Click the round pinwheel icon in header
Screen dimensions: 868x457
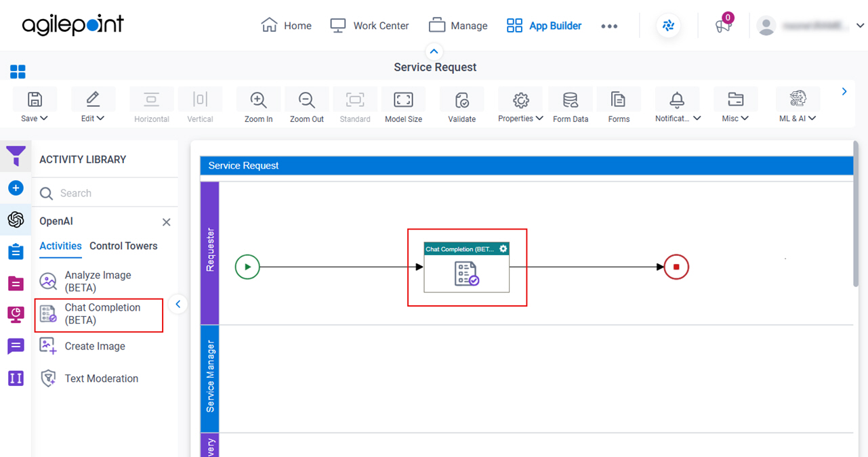point(669,26)
